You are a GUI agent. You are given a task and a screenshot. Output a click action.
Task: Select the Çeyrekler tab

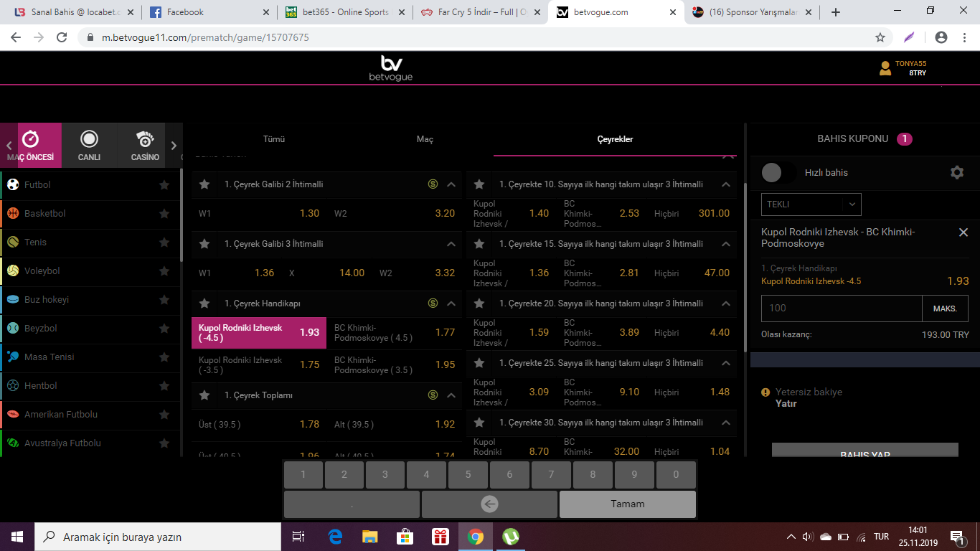pos(615,139)
